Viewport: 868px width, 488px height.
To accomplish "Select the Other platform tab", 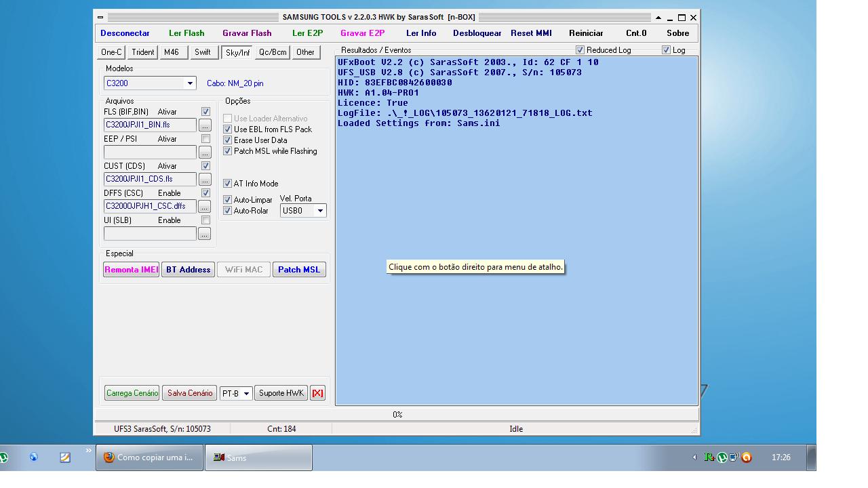I will tap(306, 52).
